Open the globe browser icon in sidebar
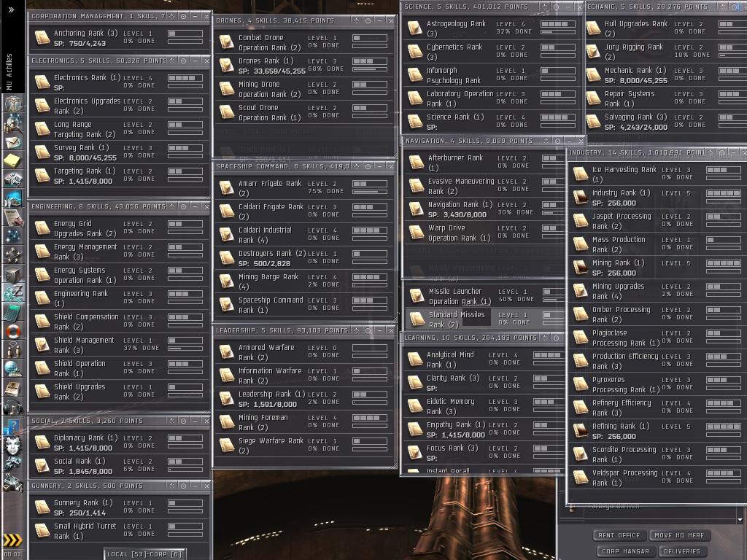 [13, 369]
